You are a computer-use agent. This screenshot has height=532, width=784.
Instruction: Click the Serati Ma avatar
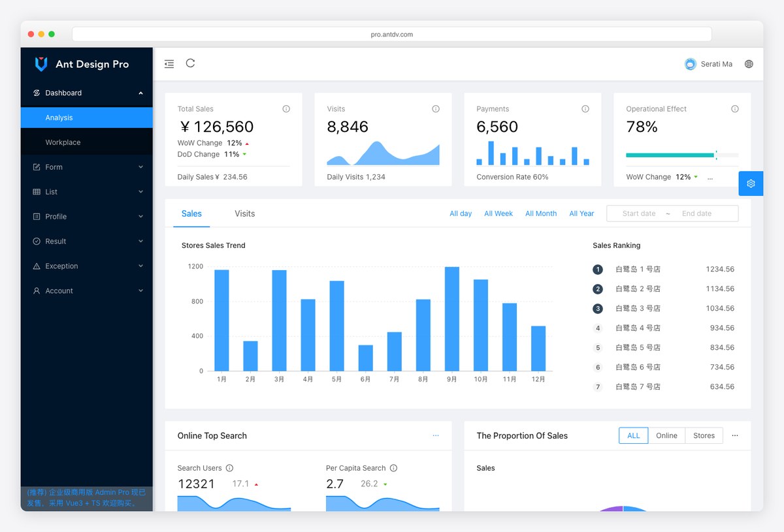click(x=690, y=64)
